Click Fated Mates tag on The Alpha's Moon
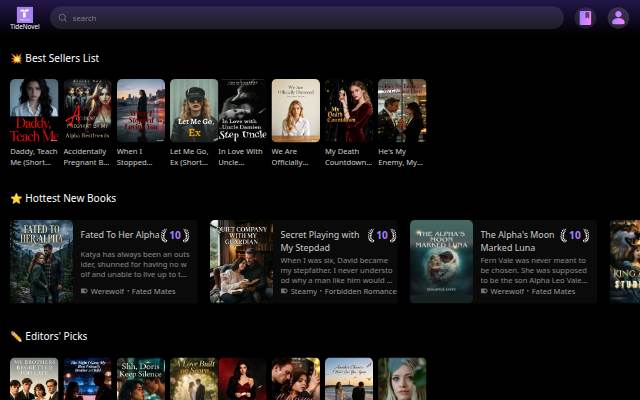The image size is (640, 400). pos(553,291)
